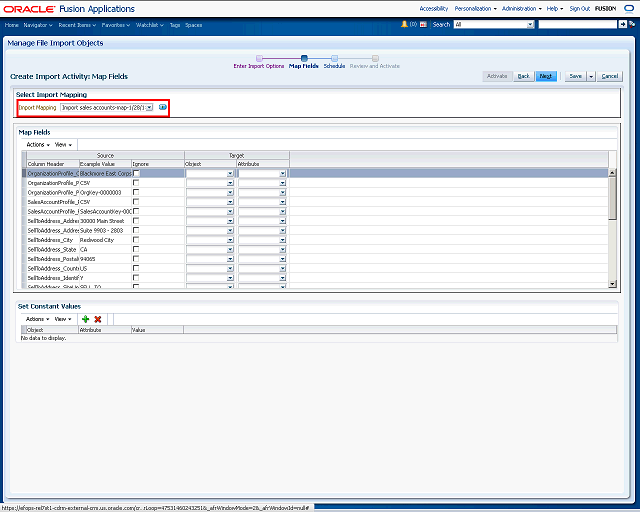Screen dimensions: 640x512
Task: Click the global search text field
Action: [576, 24]
